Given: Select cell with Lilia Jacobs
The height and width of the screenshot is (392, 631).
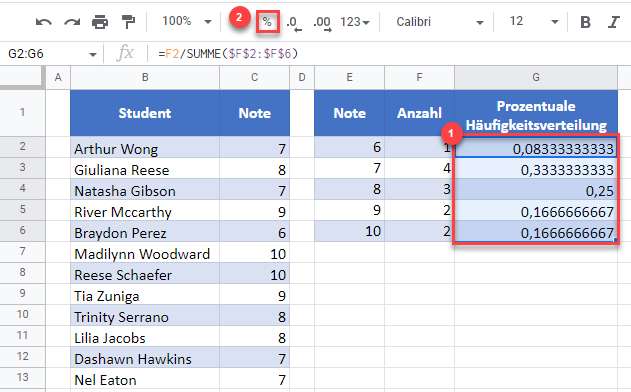Looking at the screenshot, I should 145,336.
